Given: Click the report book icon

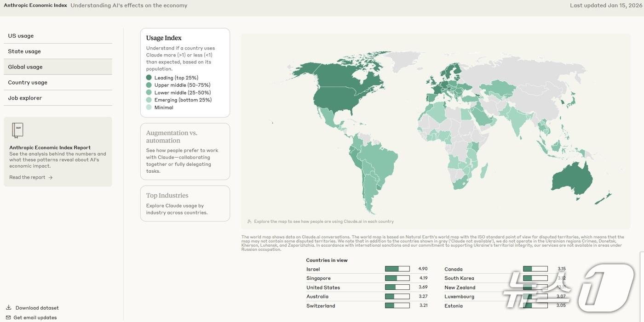Looking at the screenshot, I should (x=17, y=130).
